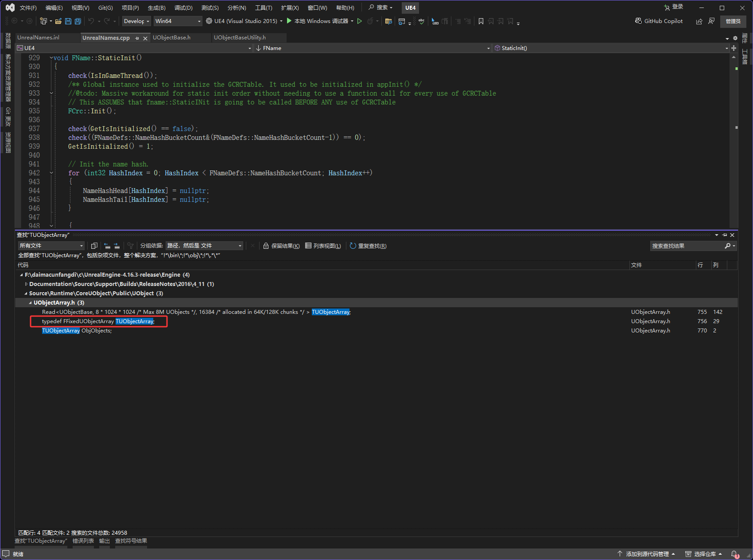Click the feedback person icon

[711, 21]
